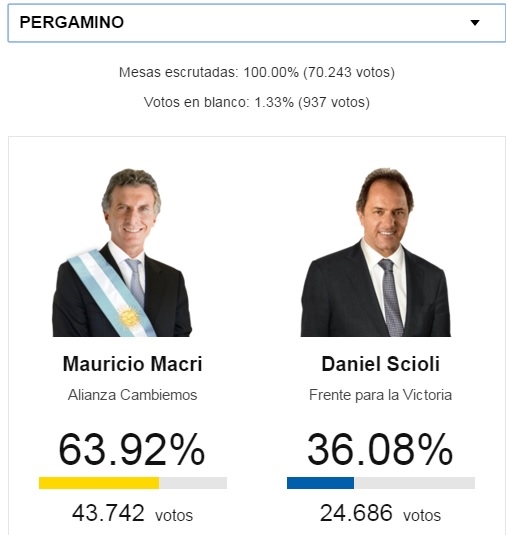Click the blue Scioli vote progress bar
Screen dimensions: 506x535
[320, 483]
